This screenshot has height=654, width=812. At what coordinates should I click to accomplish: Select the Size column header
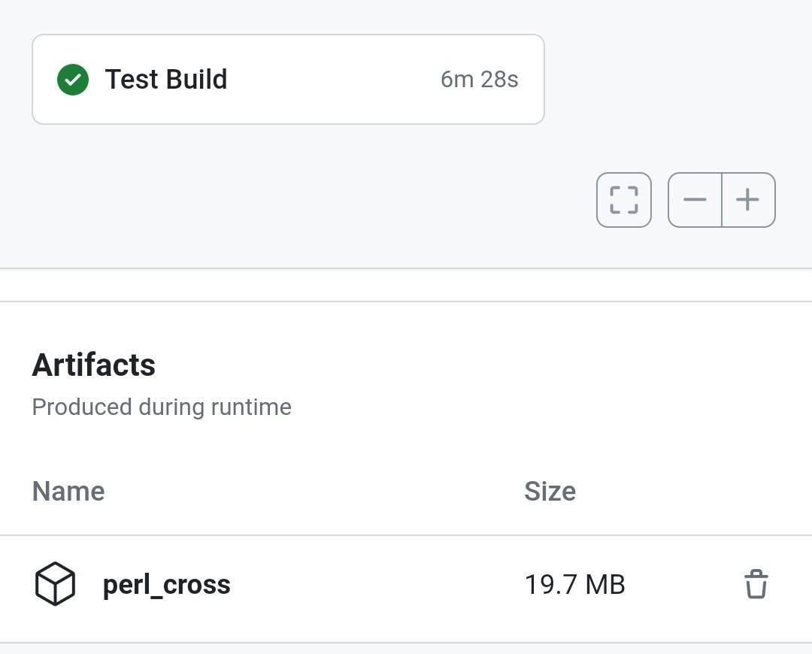coord(550,490)
